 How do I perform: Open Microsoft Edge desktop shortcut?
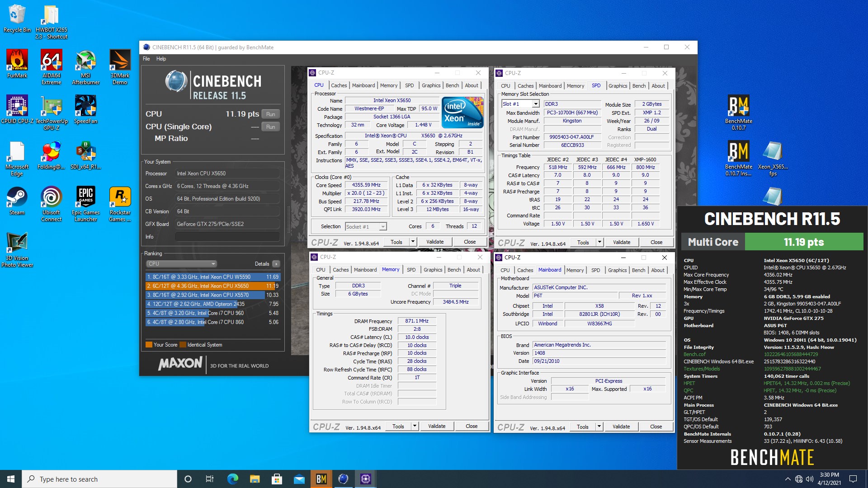point(17,158)
